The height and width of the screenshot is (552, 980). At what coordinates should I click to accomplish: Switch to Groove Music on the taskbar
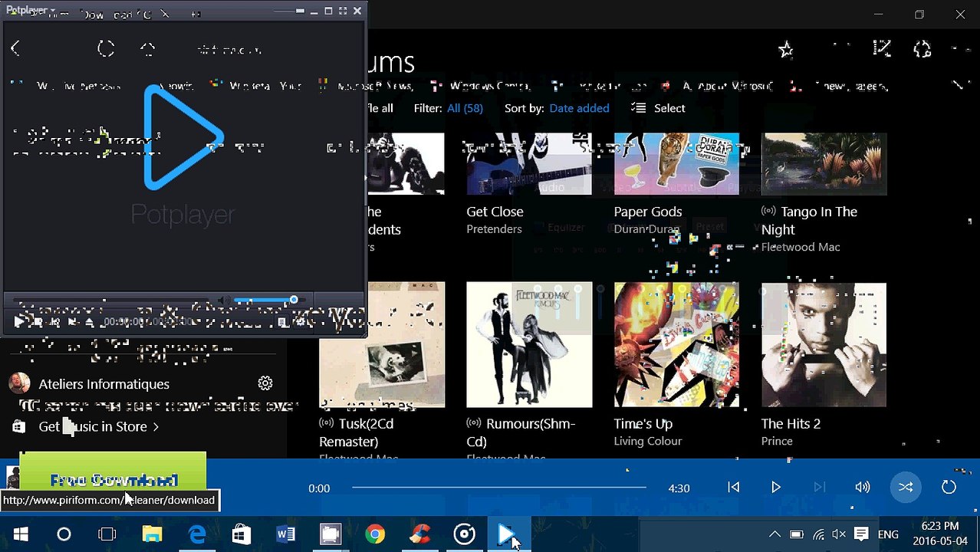(464, 534)
